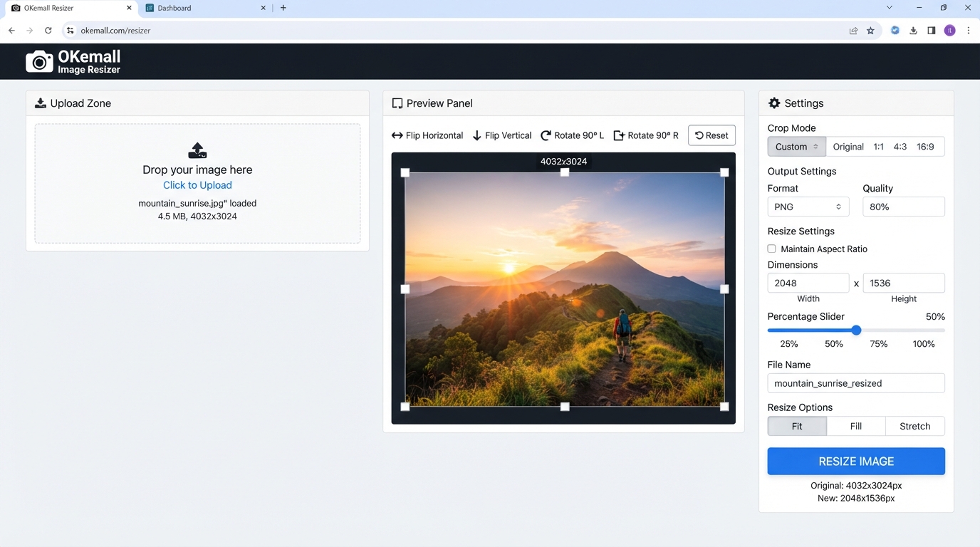Set slider to 25% label
The height and width of the screenshot is (547, 980).
[789, 344]
